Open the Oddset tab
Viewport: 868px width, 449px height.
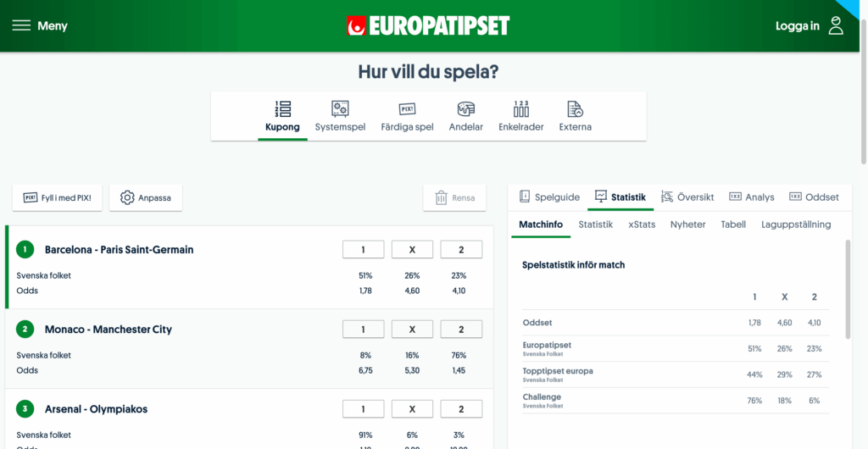(814, 197)
